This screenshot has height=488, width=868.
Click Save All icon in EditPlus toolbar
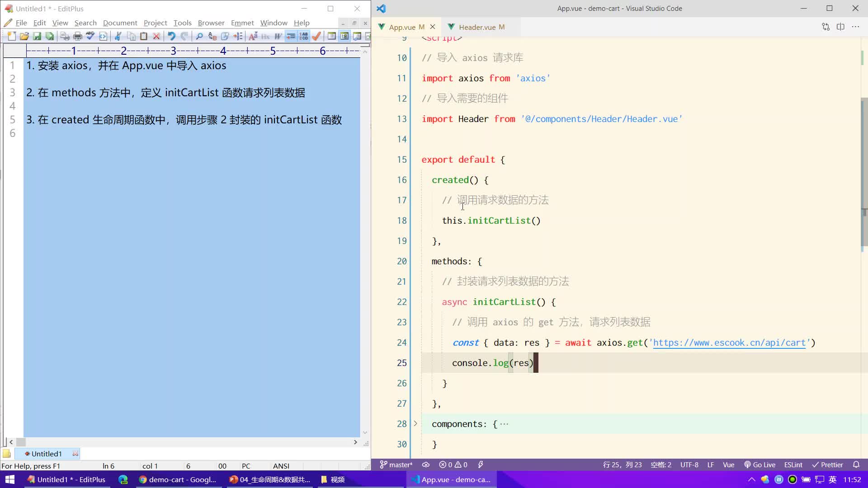(x=50, y=36)
